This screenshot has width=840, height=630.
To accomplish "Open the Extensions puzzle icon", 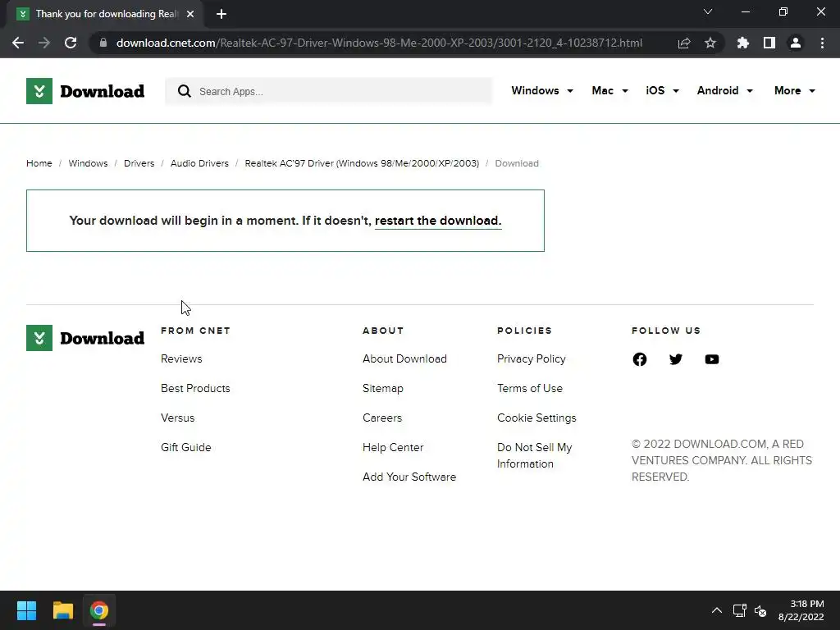I will click(743, 43).
